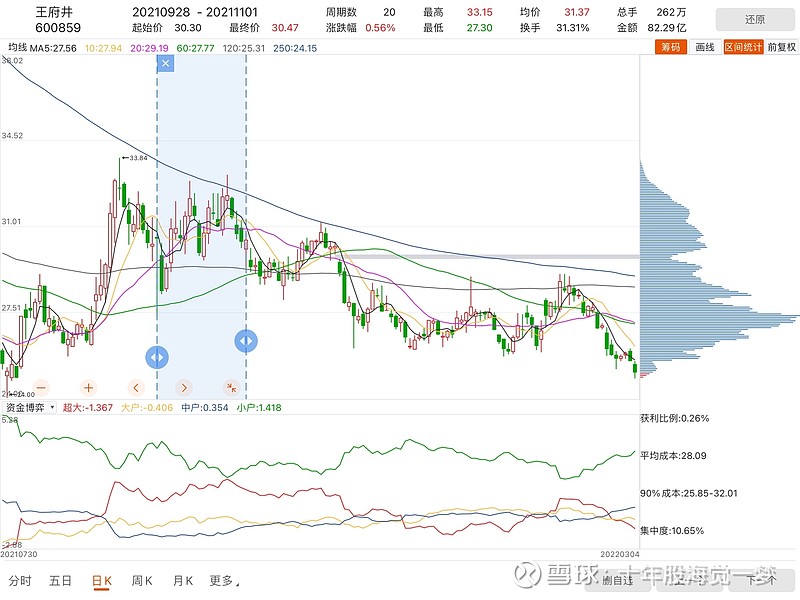The image size is (800, 600).
Task: Click the zoom in plus icon
Action: tap(89, 387)
